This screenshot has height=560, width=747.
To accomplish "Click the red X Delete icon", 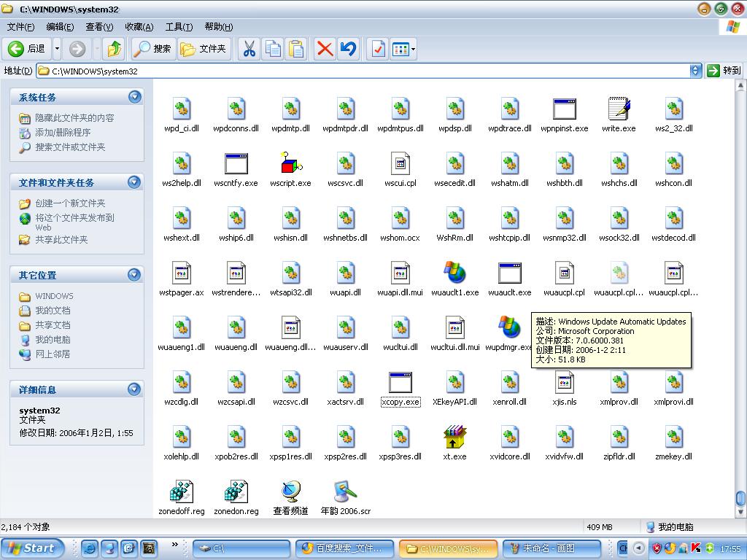I will (x=325, y=49).
